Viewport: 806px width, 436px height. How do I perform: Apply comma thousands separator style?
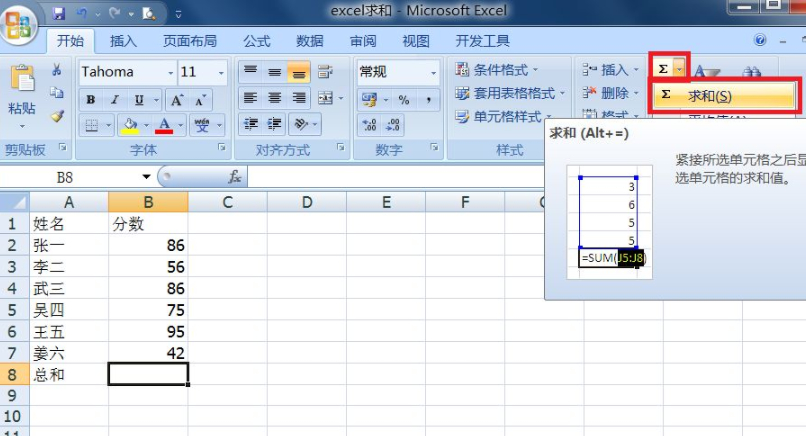coord(428,100)
